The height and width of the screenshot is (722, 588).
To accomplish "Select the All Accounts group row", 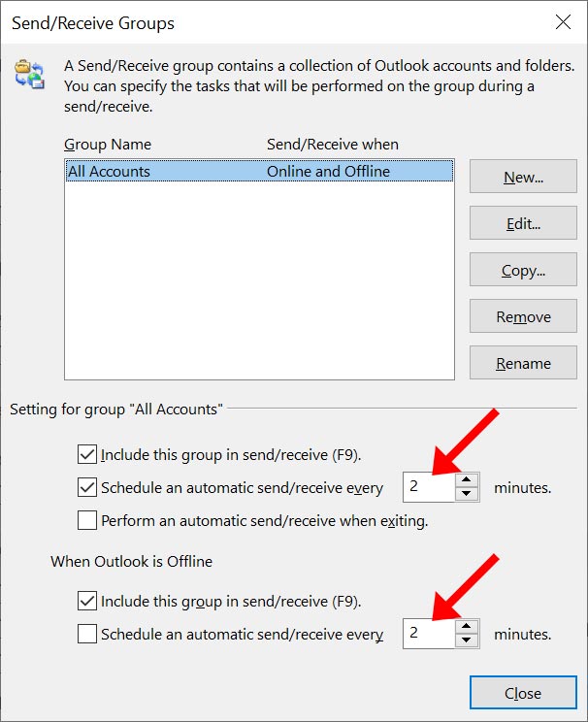I will pyautogui.click(x=259, y=171).
